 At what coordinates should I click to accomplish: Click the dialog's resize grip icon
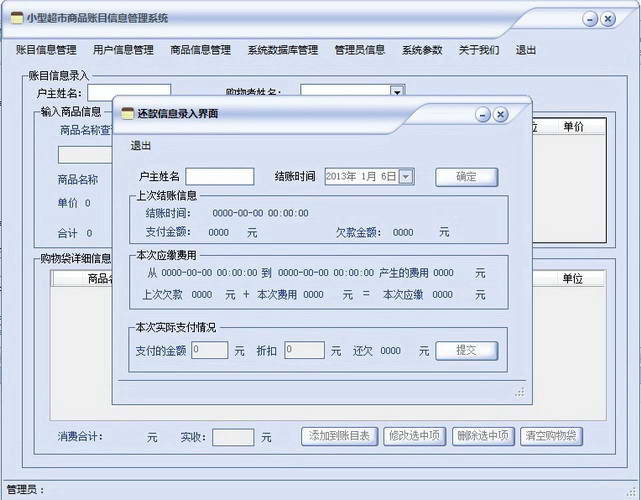coord(520,393)
